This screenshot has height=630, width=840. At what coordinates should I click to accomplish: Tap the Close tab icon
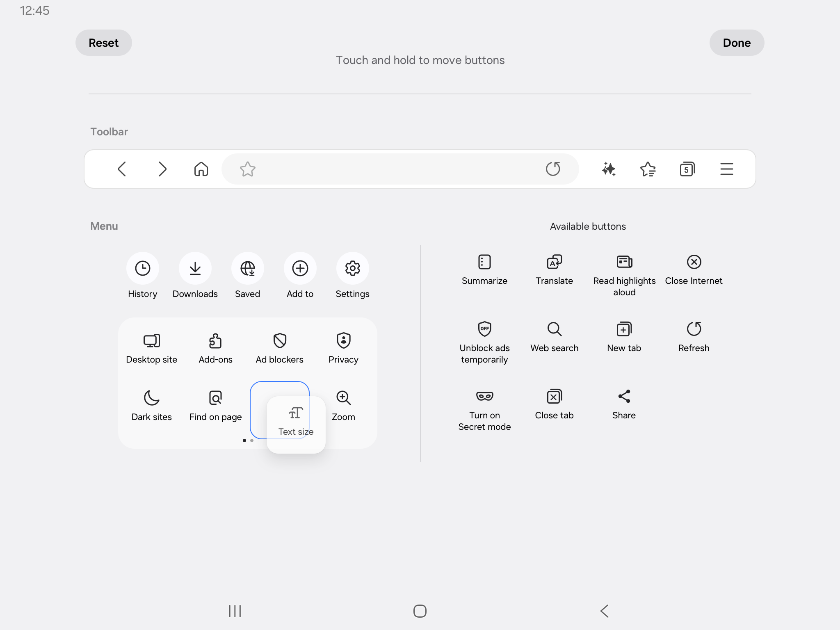(554, 396)
